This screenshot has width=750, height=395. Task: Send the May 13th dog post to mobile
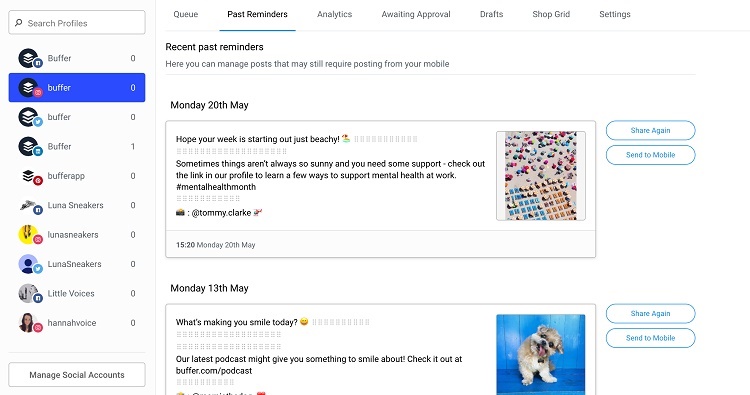coord(651,338)
